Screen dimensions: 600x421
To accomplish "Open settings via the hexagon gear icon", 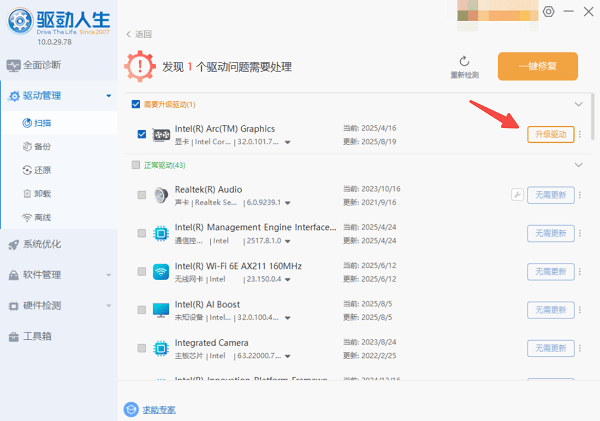I will tap(548, 11).
